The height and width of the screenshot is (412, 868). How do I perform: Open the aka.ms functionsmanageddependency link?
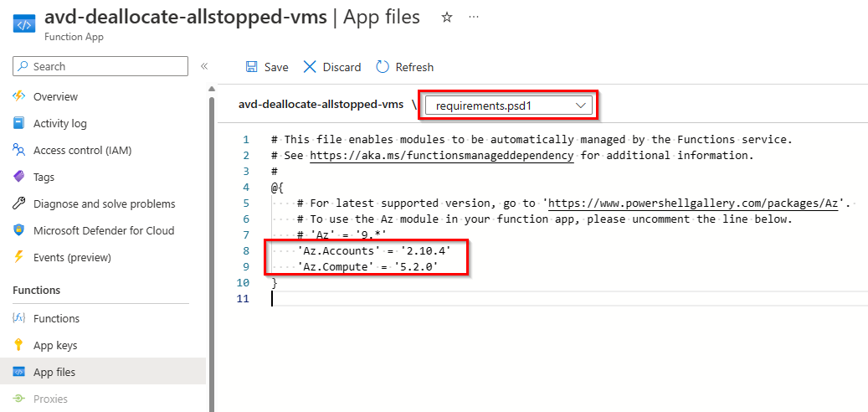point(441,155)
